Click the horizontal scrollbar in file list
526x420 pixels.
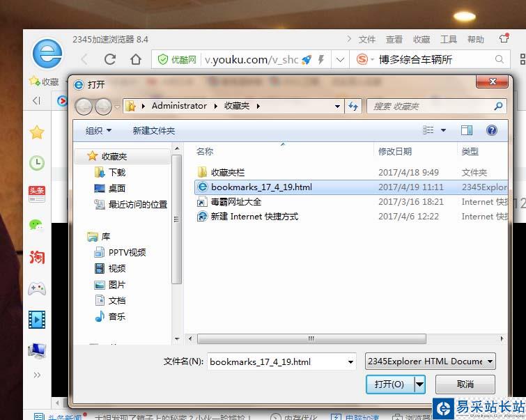[x=311, y=339]
